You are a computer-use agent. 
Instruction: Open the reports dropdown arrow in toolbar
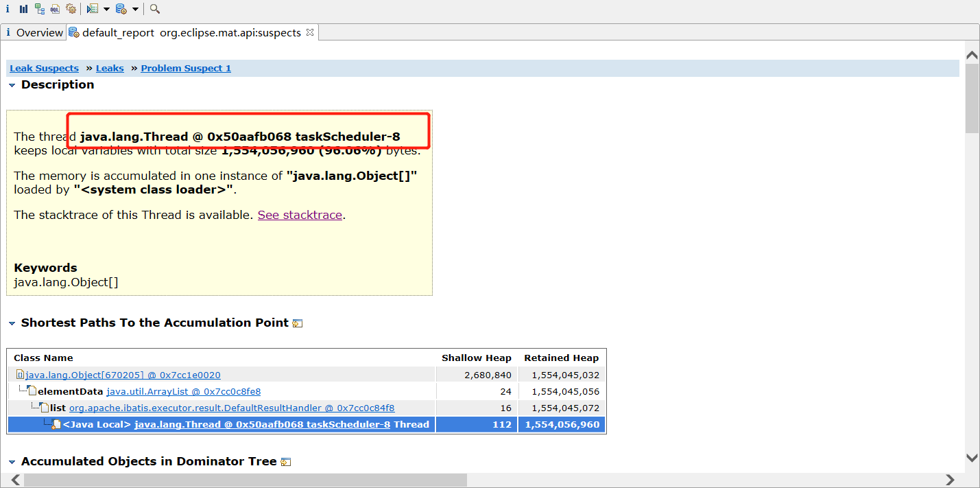tap(106, 9)
